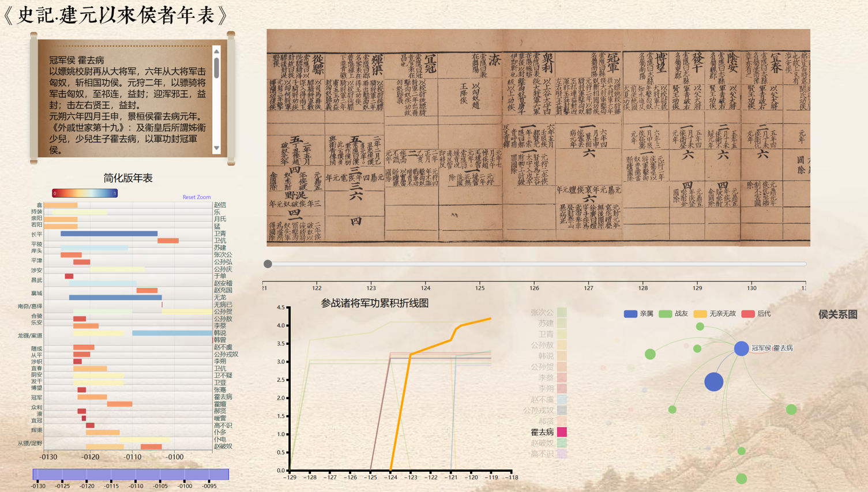Screen dimensions: 868x492
Task: Click the 冠军侯 霍去病 graph node
Action: (x=741, y=348)
